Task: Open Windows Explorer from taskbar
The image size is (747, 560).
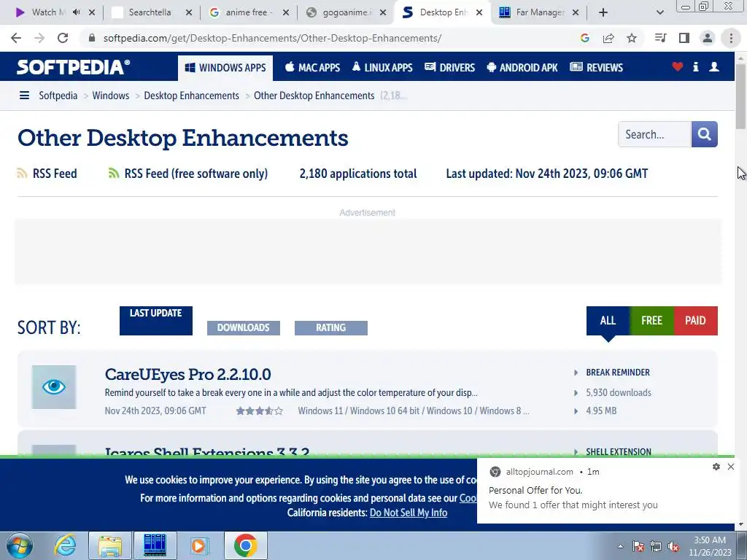Action: 110,545
